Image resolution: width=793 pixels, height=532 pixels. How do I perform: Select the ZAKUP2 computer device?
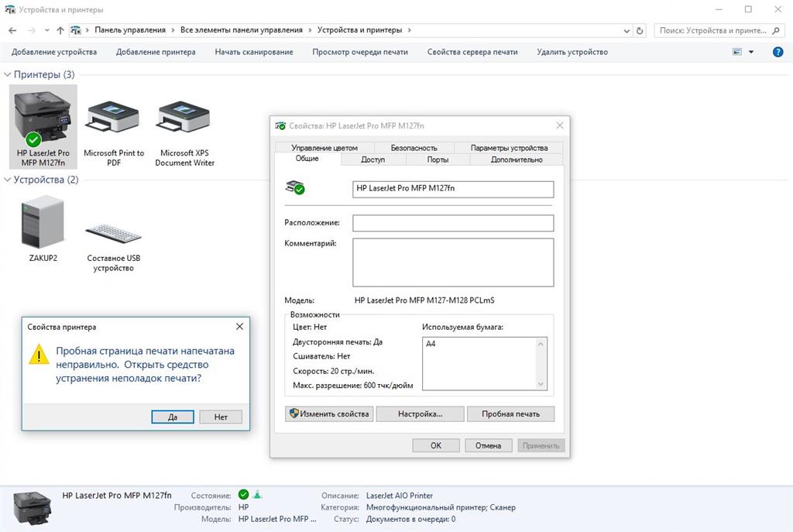(x=43, y=229)
